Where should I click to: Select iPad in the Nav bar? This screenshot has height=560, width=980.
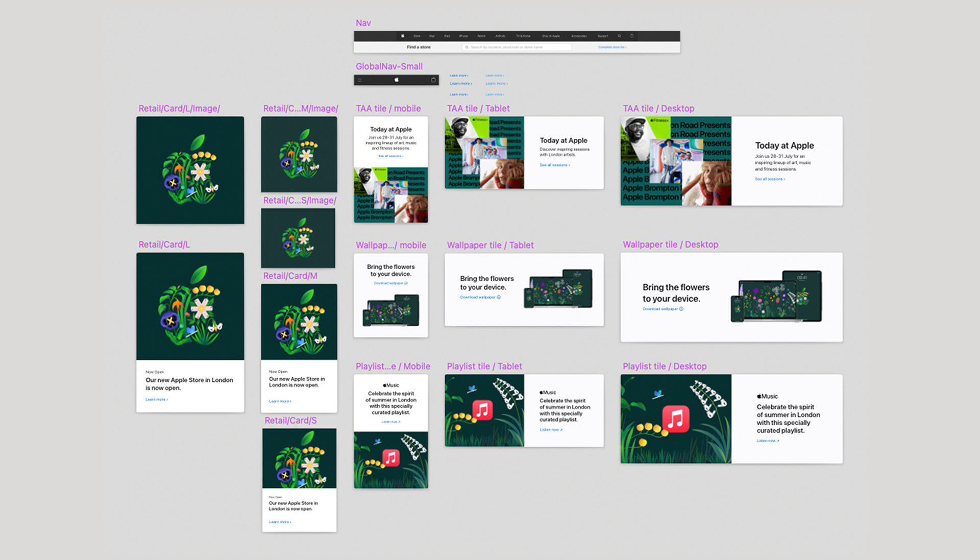(447, 36)
